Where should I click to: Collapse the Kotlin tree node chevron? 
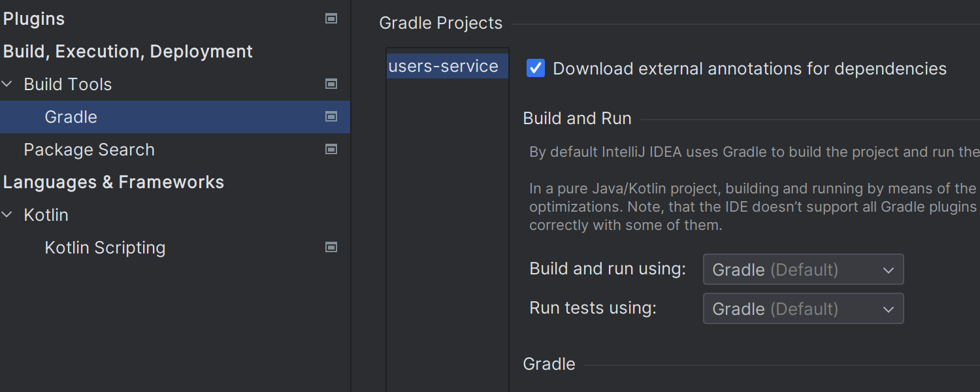click(8, 215)
